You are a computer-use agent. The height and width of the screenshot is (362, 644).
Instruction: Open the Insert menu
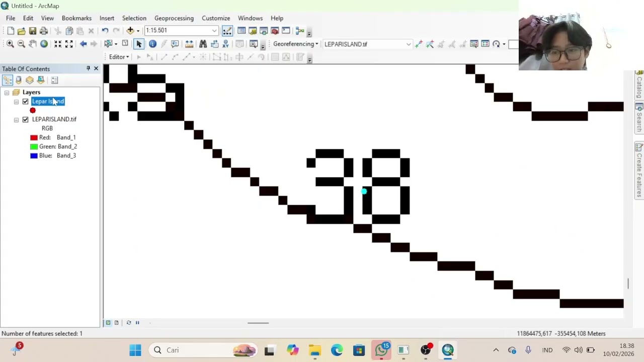coord(107,18)
